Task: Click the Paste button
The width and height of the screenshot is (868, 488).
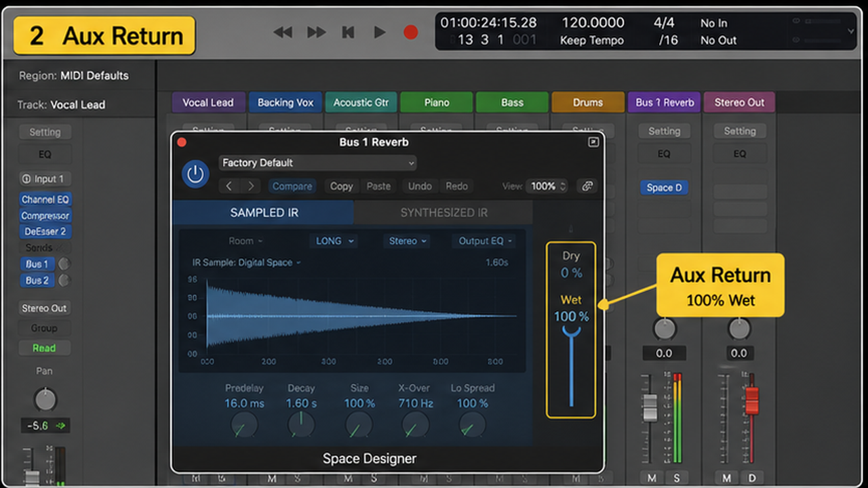Action: point(378,186)
